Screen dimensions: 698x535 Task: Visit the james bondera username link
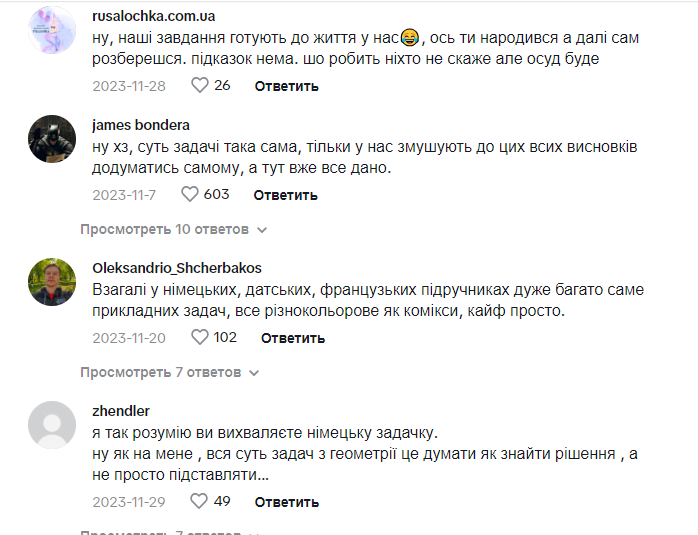coord(140,126)
